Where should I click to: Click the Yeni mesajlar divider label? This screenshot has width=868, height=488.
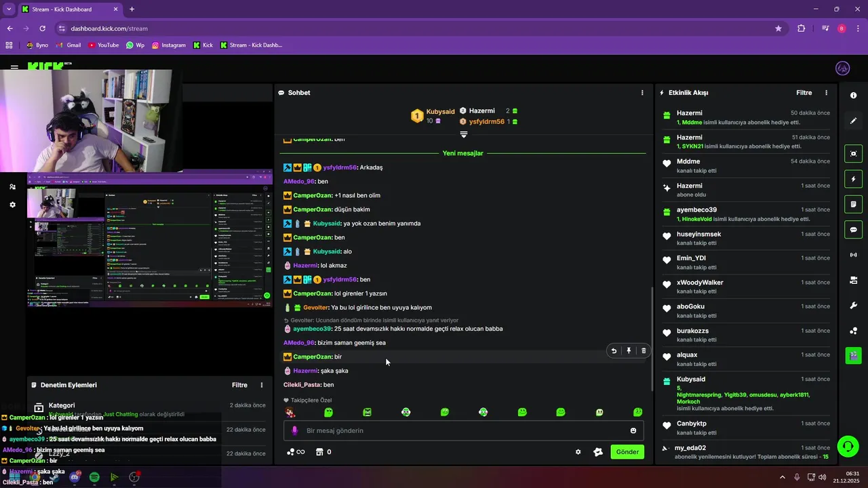(463, 153)
